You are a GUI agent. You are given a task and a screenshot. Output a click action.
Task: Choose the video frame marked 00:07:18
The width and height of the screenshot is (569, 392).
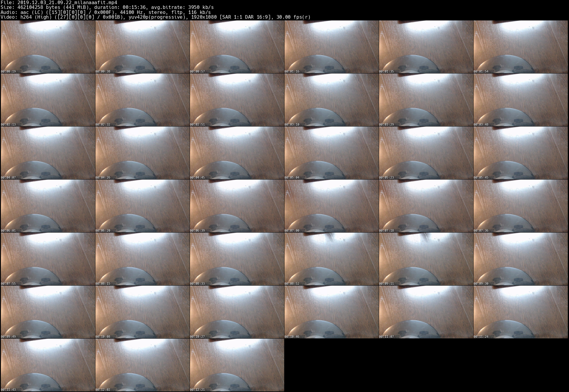[426, 206]
